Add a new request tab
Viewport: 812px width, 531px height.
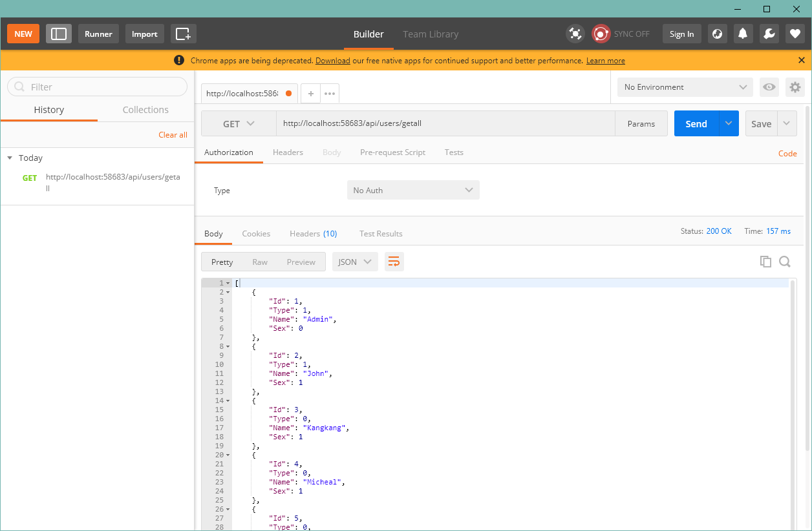310,94
